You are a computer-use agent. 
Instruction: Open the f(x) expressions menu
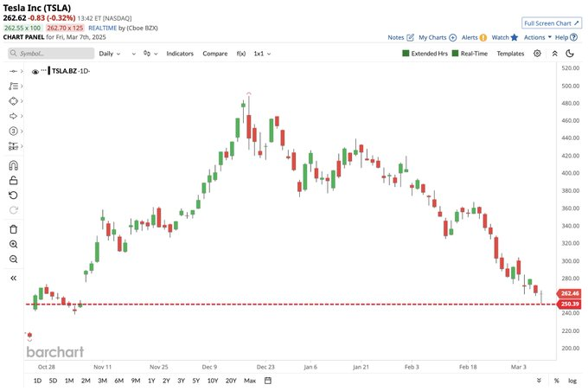(241, 54)
